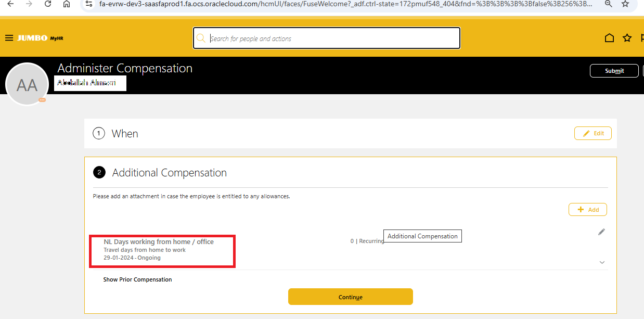Go back in browser history
This screenshot has height=319, width=644.
tap(10, 4)
